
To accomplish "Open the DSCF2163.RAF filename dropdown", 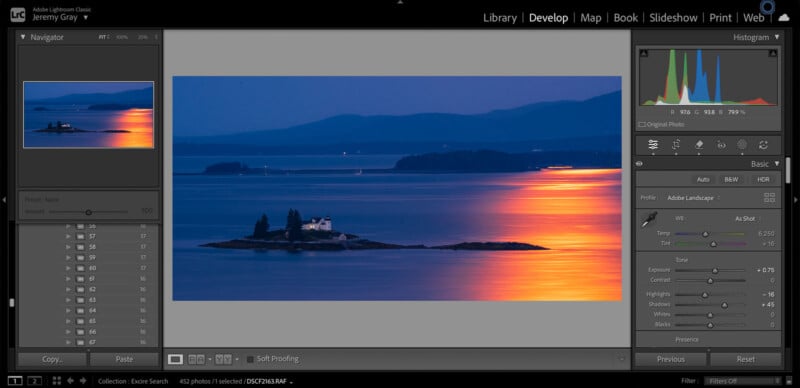I will (269, 381).
